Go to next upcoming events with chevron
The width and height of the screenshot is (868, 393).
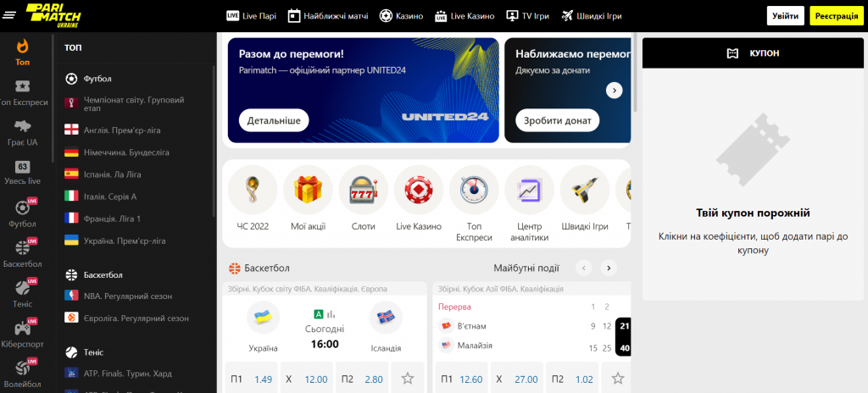tap(609, 268)
